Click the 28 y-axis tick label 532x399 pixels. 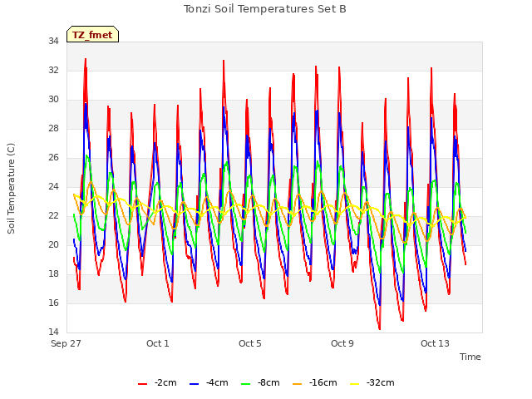coord(53,128)
